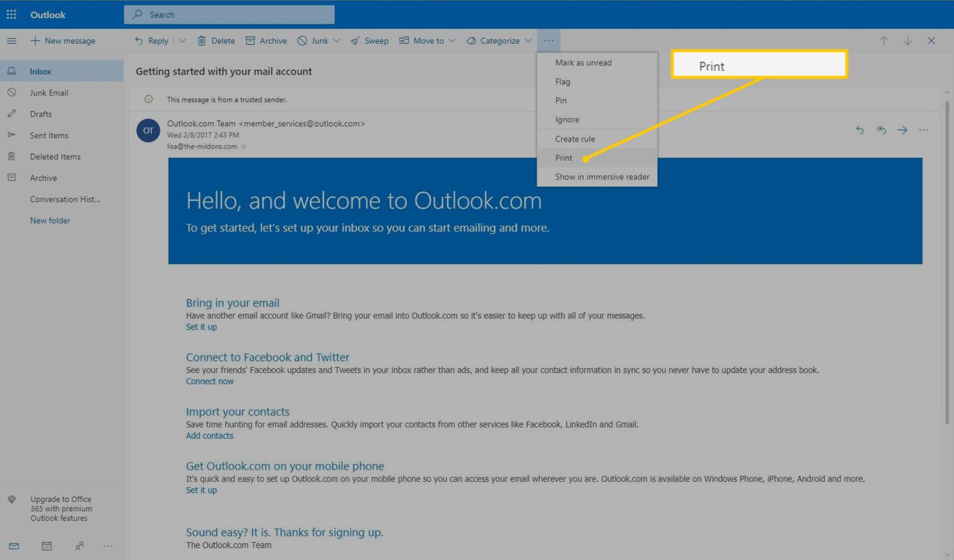
Task: Click the More options ellipsis icon
Action: (x=548, y=41)
